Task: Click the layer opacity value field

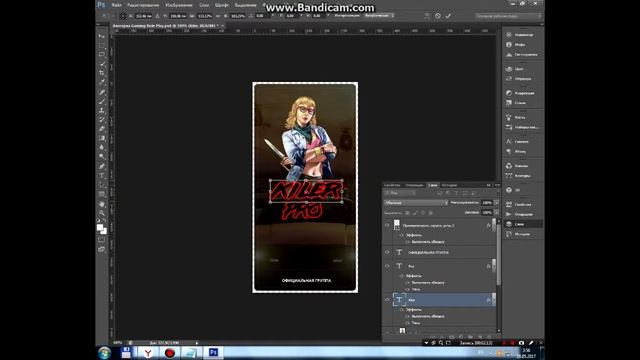Action: click(487, 203)
